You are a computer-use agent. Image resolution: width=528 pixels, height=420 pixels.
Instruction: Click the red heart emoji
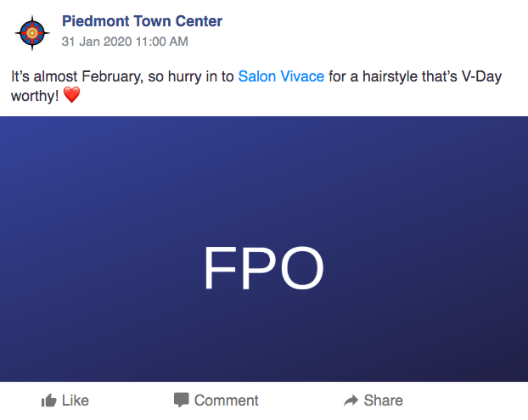72,96
